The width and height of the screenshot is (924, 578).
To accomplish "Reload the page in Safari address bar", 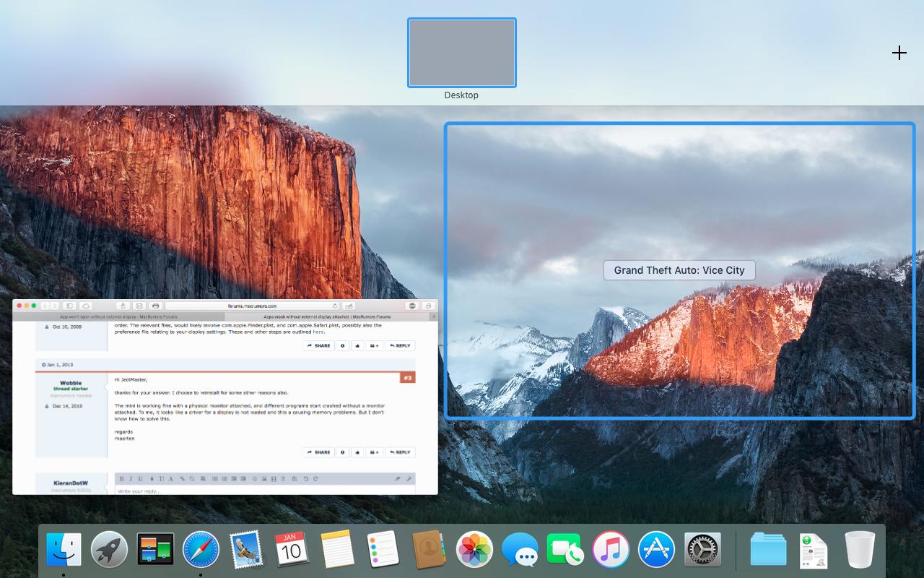I will 335,306.
